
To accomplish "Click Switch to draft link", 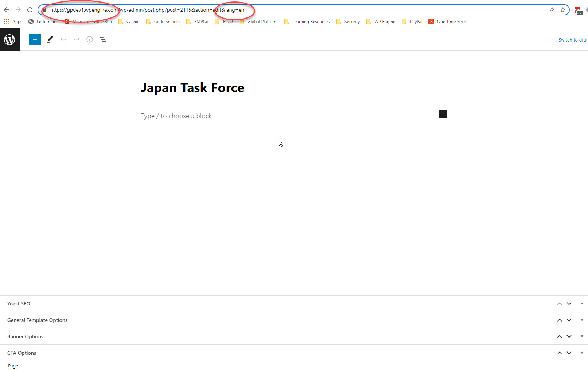I will 573,40.
